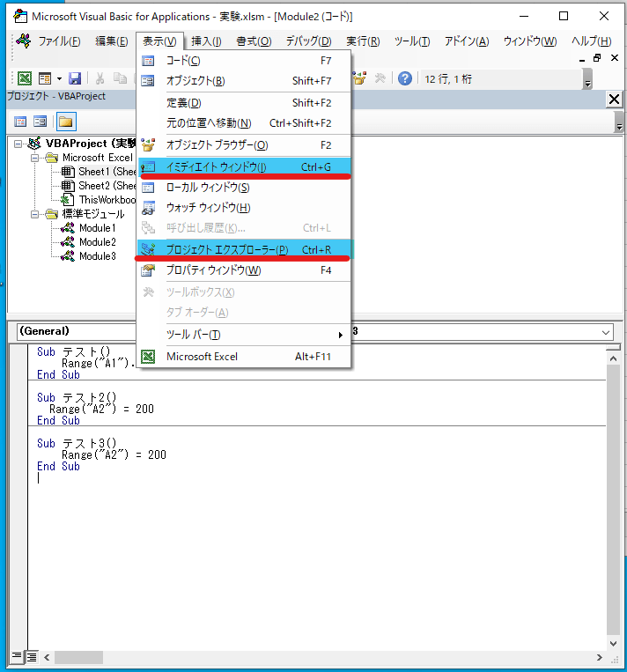Click the VBA icon beside ファイル menu
This screenshot has width=627, height=672.
tap(23, 41)
